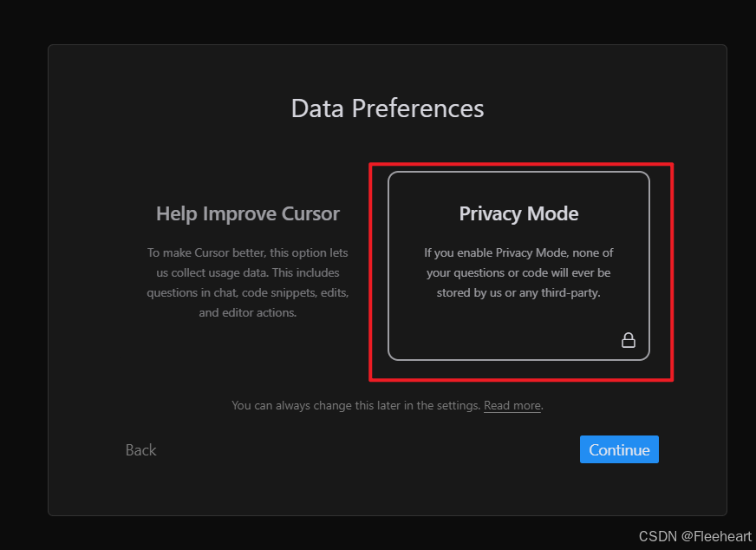Continue to the next setup step
Image resolution: width=756 pixels, height=550 pixels.
pyautogui.click(x=619, y=449)
